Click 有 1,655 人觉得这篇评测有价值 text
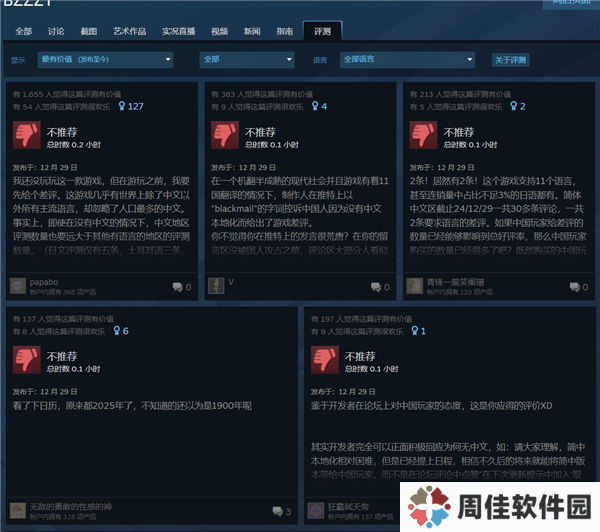The image size is (600, 532). coord(67,94)
